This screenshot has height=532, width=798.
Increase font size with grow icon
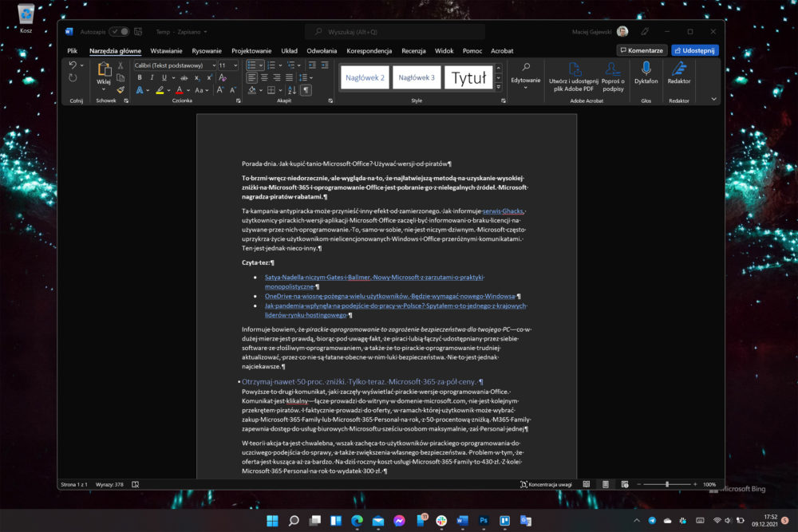(220, 90)
